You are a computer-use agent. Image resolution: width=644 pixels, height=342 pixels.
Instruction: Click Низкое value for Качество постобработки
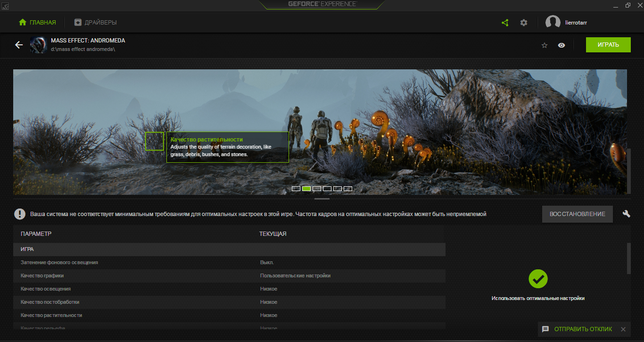click(x=269, y=302)
